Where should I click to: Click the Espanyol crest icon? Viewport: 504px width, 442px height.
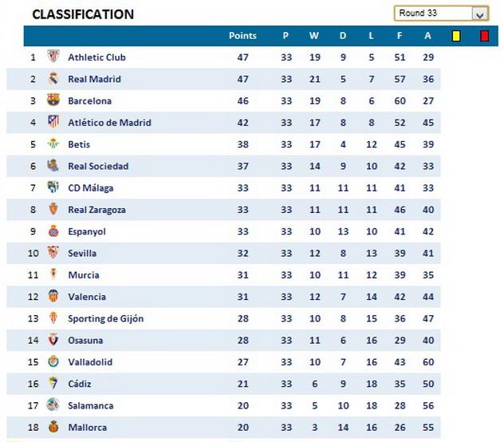point(53,231)
